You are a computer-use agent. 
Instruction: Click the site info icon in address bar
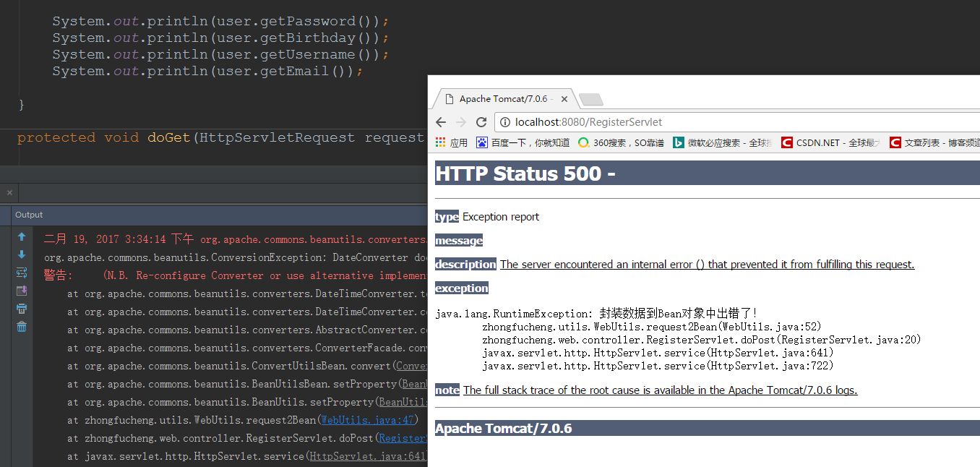click(506, 122)
